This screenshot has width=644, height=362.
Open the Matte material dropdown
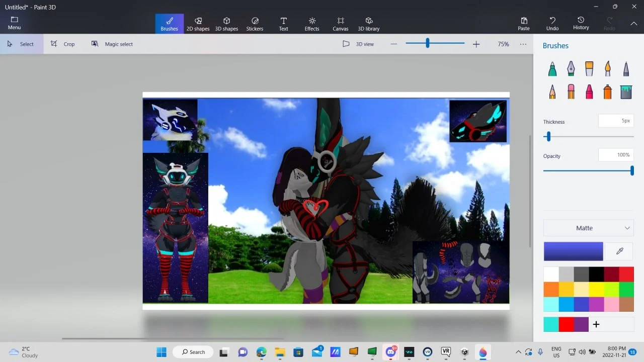(588, 228)
